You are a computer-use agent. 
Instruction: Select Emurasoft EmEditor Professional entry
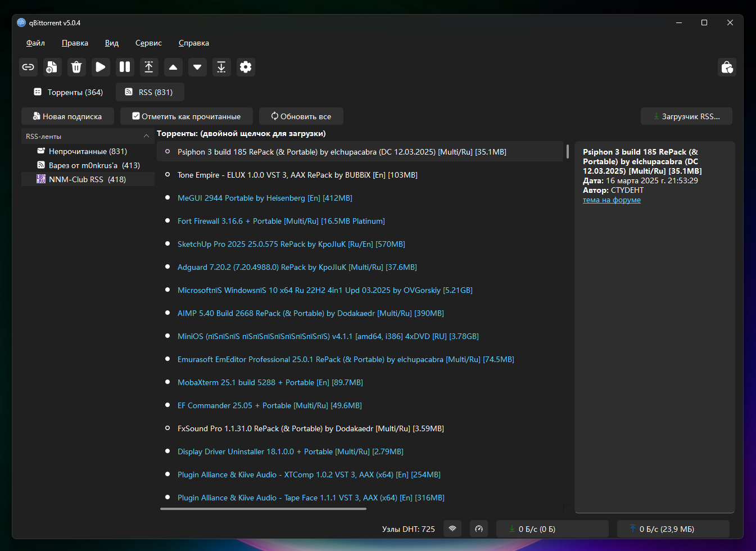coord(360,359)
